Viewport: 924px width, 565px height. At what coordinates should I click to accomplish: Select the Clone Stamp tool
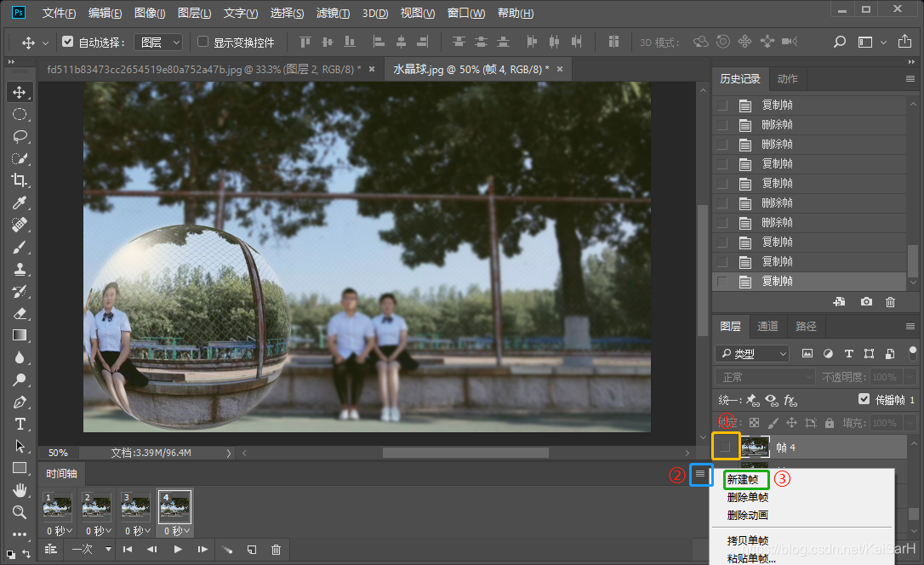[20, 269]
